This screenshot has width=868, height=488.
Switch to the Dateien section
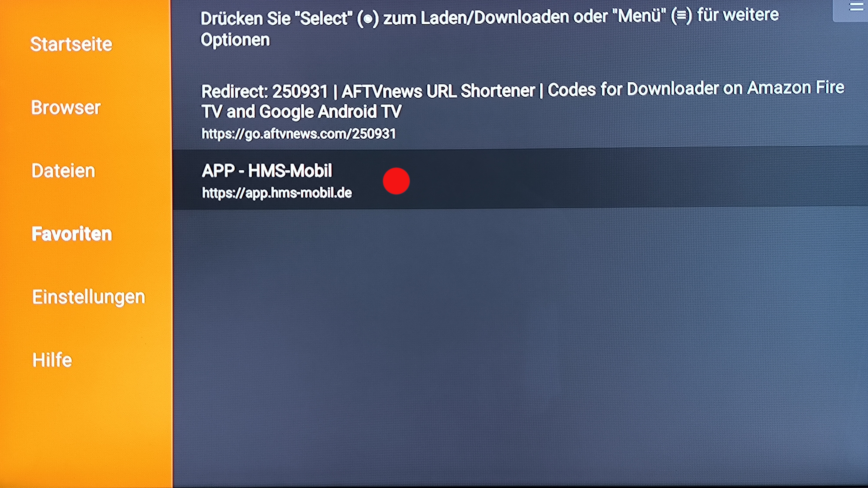coord(63,170)
